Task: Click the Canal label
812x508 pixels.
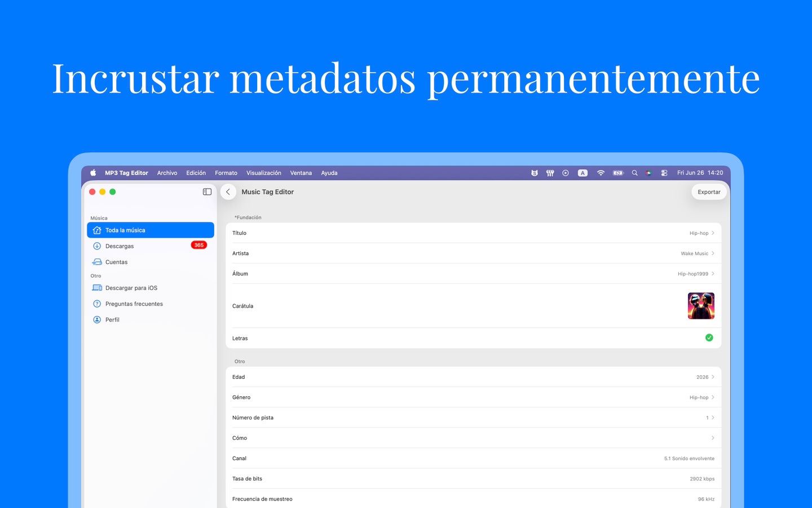Action: pyautogui.click(x=239, y=458)
